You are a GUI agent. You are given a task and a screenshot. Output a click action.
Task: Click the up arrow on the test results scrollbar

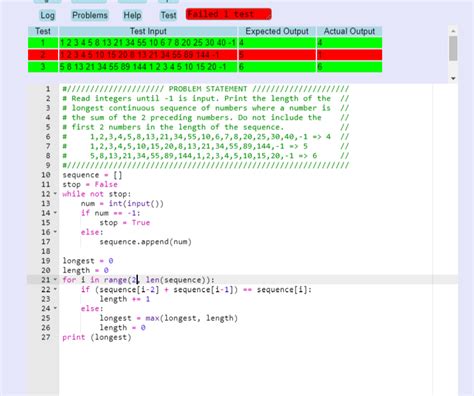[453, 31]
